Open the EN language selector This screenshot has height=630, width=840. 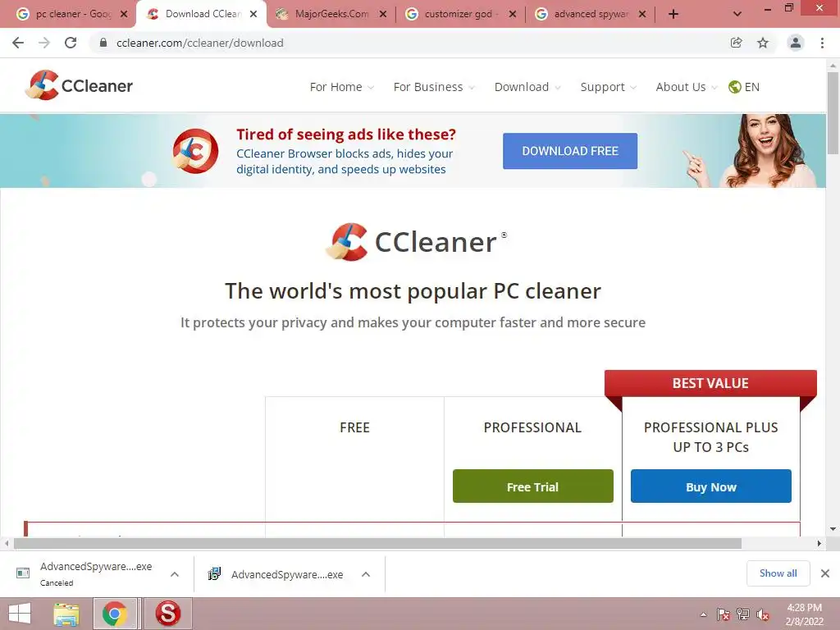(744, 87)
